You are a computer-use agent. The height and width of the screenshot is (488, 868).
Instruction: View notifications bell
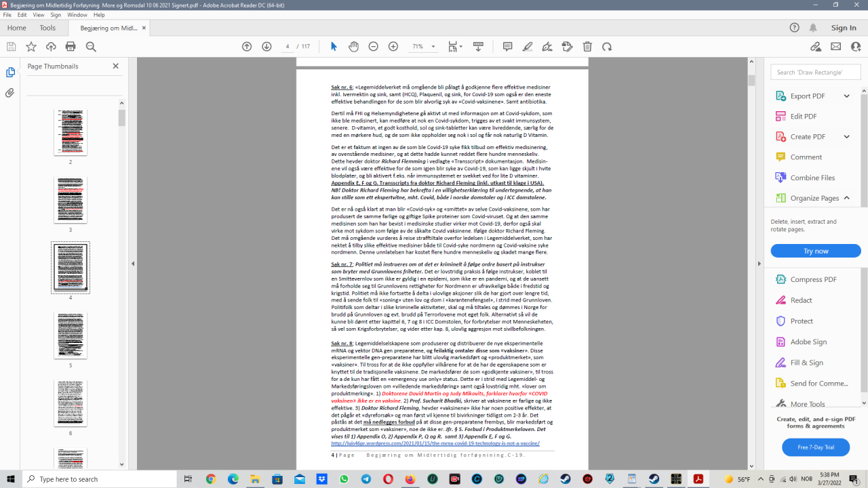[813, 28]
